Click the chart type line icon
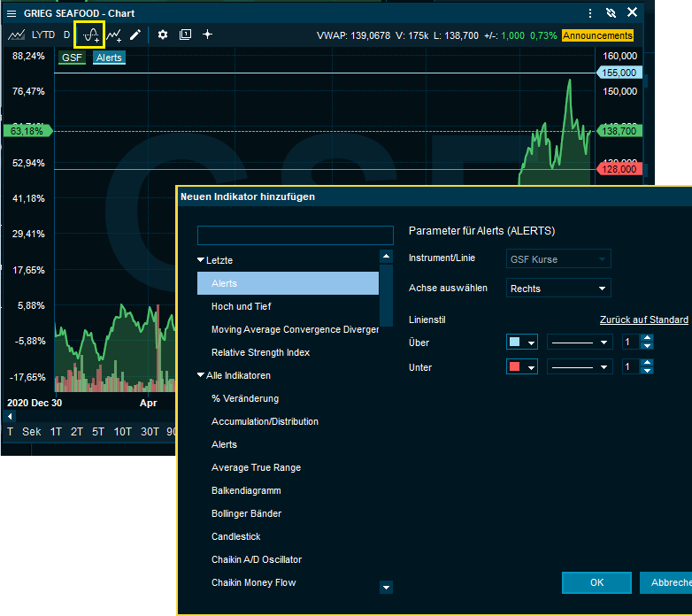692x616 pixels. coord(16,35)
